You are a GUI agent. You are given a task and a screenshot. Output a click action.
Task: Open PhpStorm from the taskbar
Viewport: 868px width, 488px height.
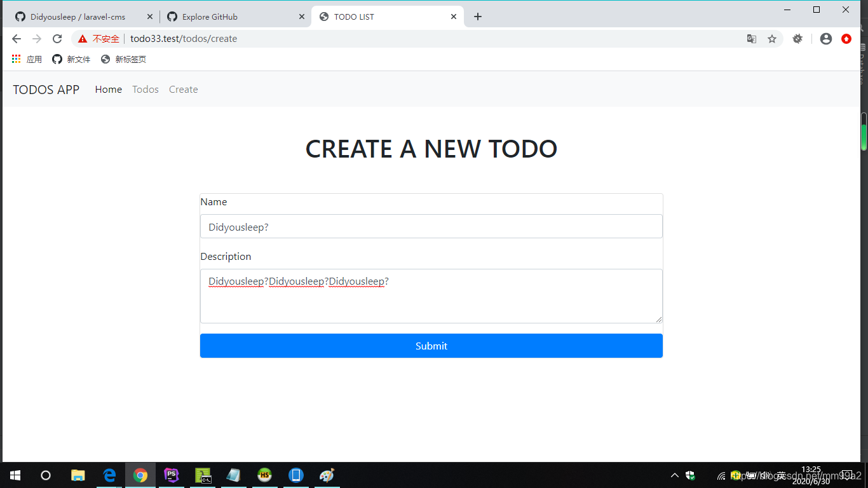pos(172,475)
